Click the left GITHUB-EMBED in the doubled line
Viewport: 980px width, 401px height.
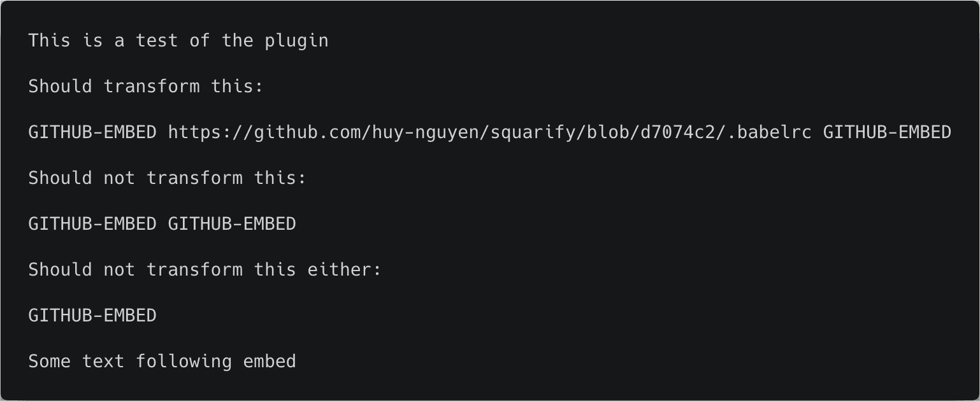click(x=92, y=224)
